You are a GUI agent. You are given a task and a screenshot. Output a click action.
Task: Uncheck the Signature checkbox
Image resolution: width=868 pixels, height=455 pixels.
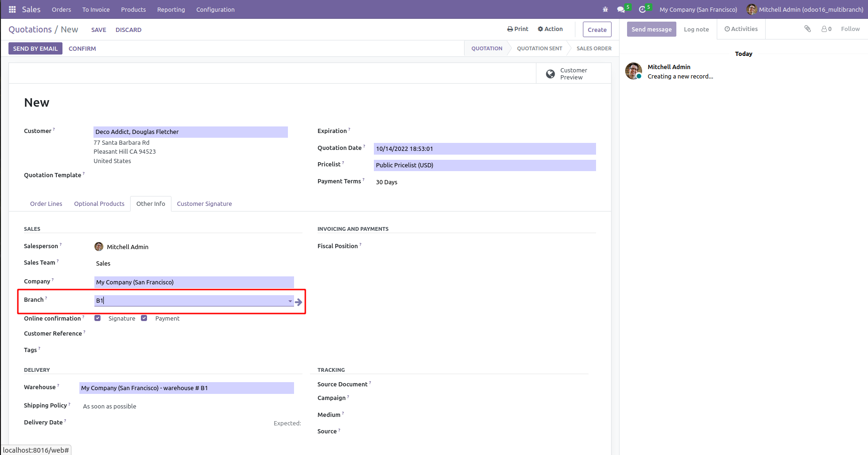[x=98, y=318]
